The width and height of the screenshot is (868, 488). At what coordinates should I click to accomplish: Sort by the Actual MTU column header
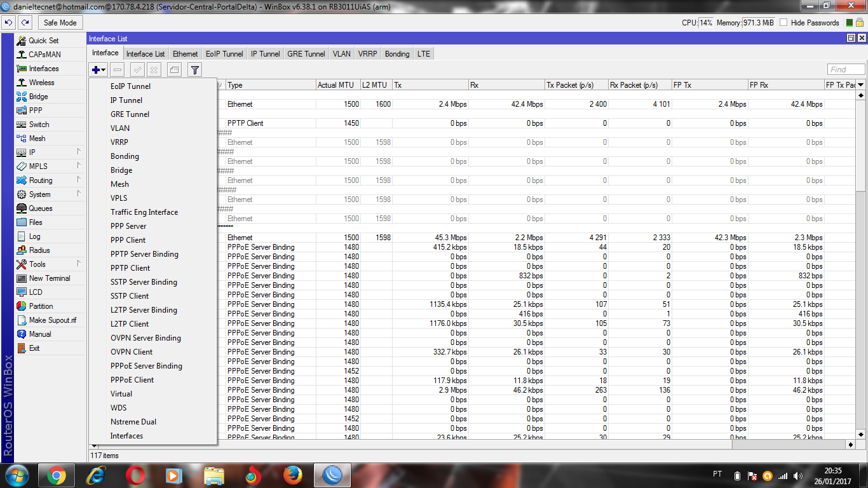338,85
